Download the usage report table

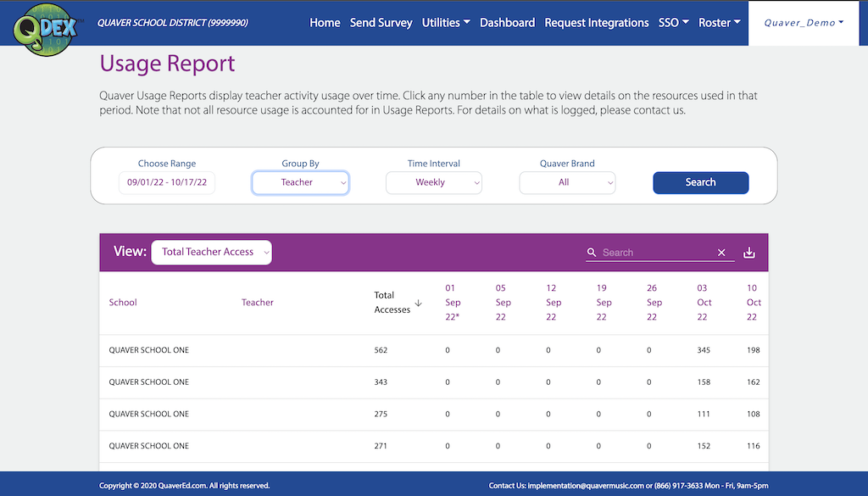pyautogui.click(x=749, y=253)
